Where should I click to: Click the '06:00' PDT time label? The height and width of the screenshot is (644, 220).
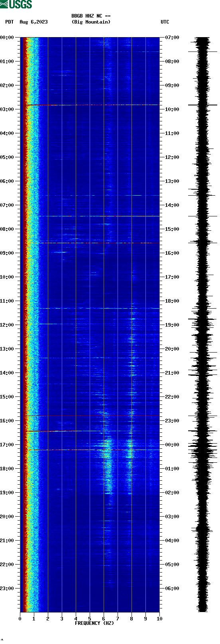pyautogui.click(x=7, y=181)
